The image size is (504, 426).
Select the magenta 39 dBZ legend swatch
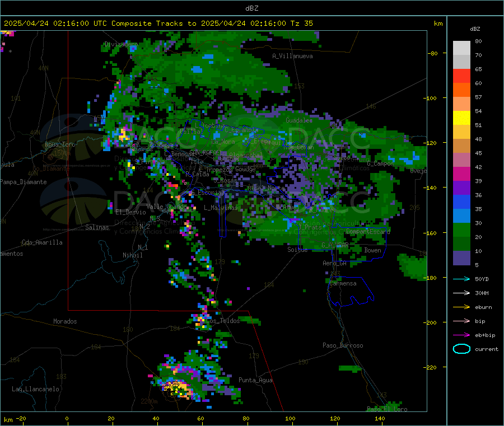click(461, 174)
